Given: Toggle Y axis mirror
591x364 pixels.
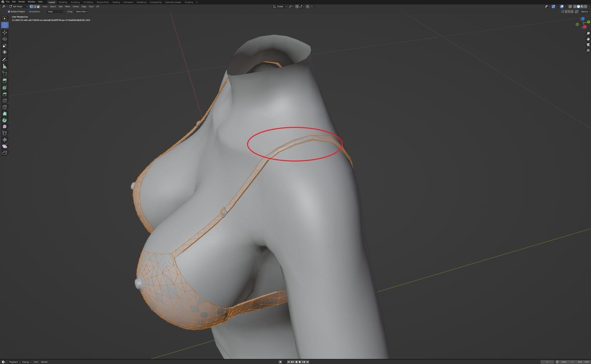Looking at the screenshot, I should click(x=569, y=12).
